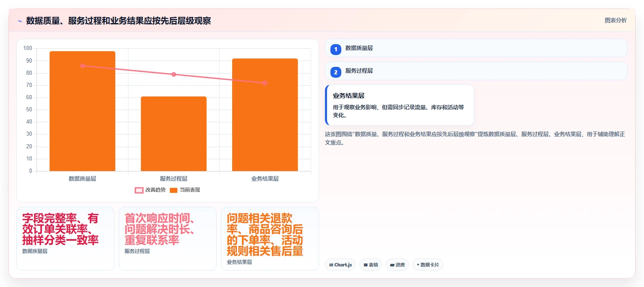Click the y-axis value 100
Screen dimensions: 644x287
click(28, 48)
